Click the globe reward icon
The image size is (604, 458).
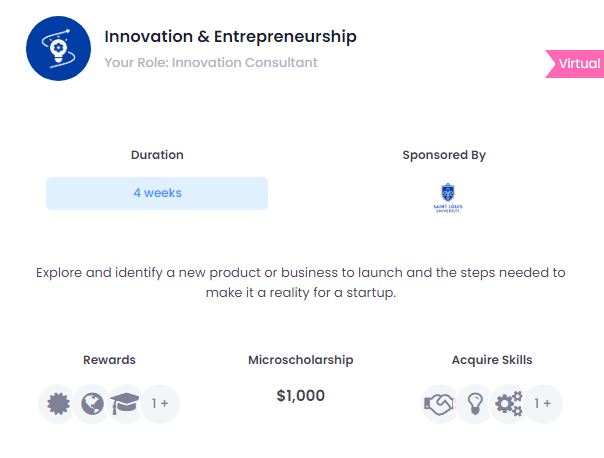[x=92, y=404]
